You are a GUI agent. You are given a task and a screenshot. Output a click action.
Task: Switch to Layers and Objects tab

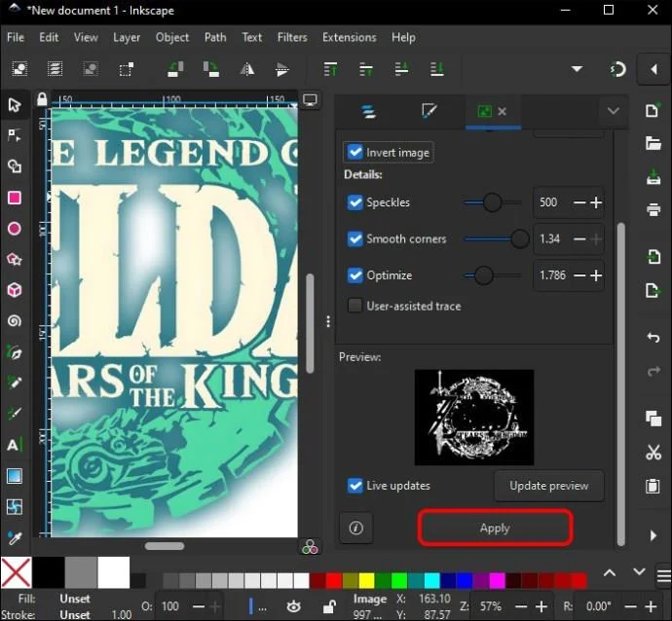coord(368,111)
